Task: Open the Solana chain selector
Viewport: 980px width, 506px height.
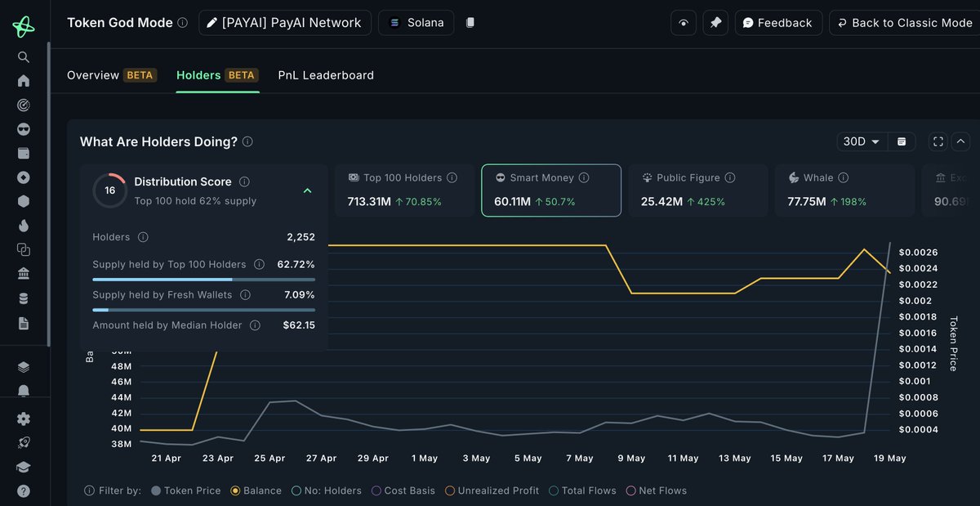Action: click(416, 23)
